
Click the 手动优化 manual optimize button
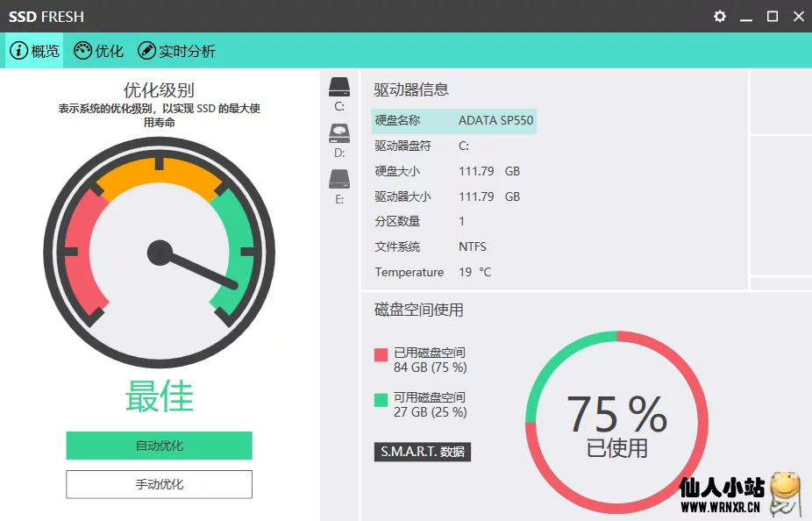pos(159,484)
